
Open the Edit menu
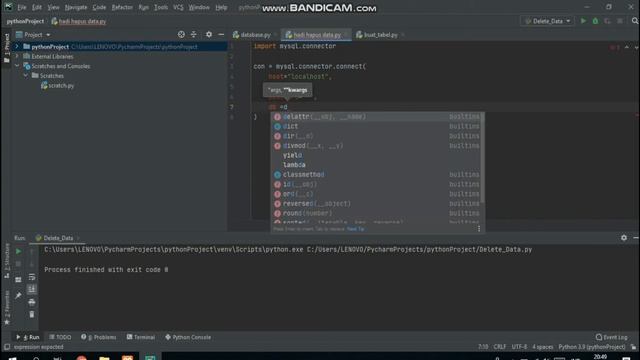tap(37, 7)
